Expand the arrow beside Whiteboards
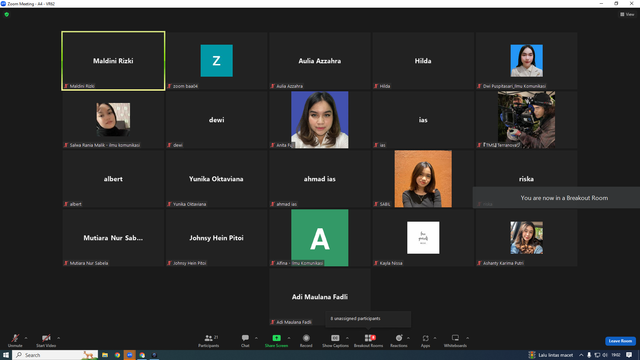Image resolution: width=640 pixels, height=360 pixels. (x=467, y=338)
